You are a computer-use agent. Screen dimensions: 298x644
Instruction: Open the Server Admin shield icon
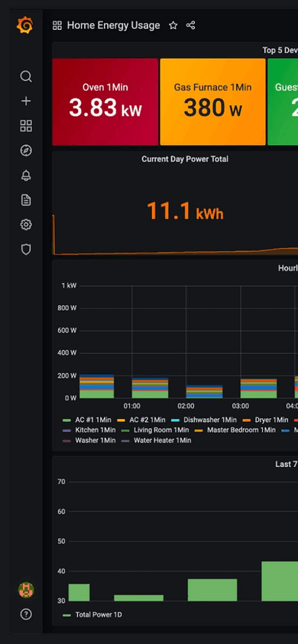26,250
